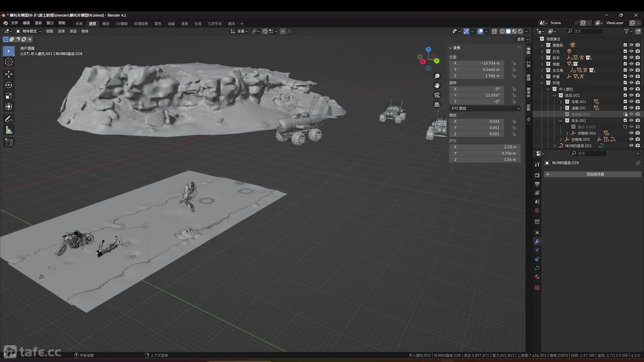Lock the X location value
Viewport: 644px width, 362px height.
pyautogui.click(x=514, y=63)
